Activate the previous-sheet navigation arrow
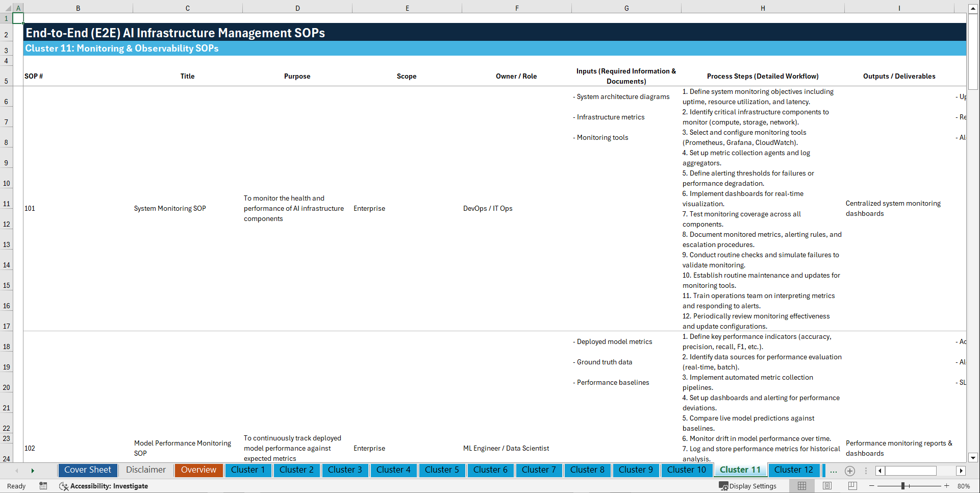 (17, 470)
